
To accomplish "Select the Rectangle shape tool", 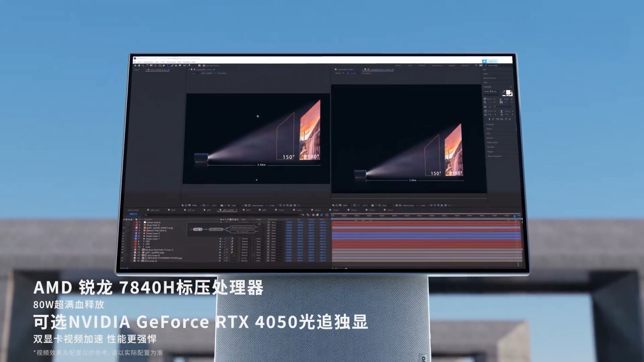I will 160,66.
